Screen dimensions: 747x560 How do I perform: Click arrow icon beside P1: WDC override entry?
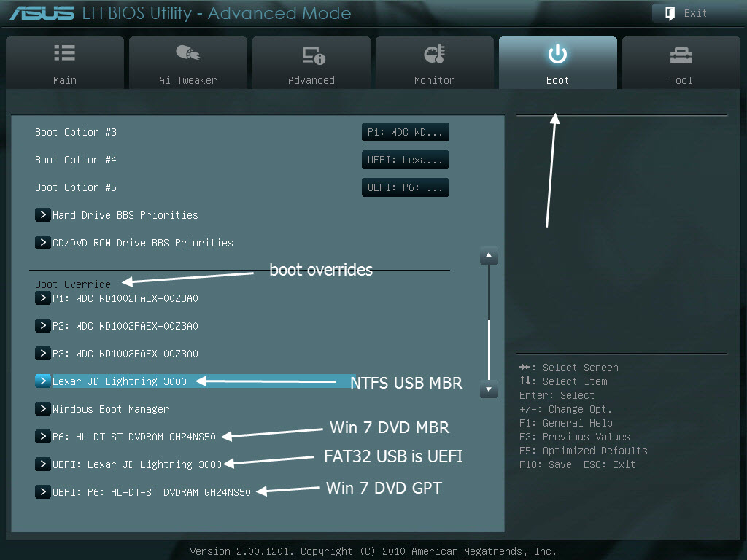coord(43,298)
